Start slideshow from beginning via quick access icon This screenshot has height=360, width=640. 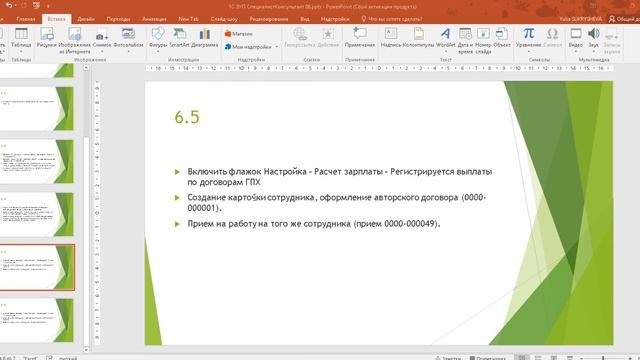[x=36, y=5]
